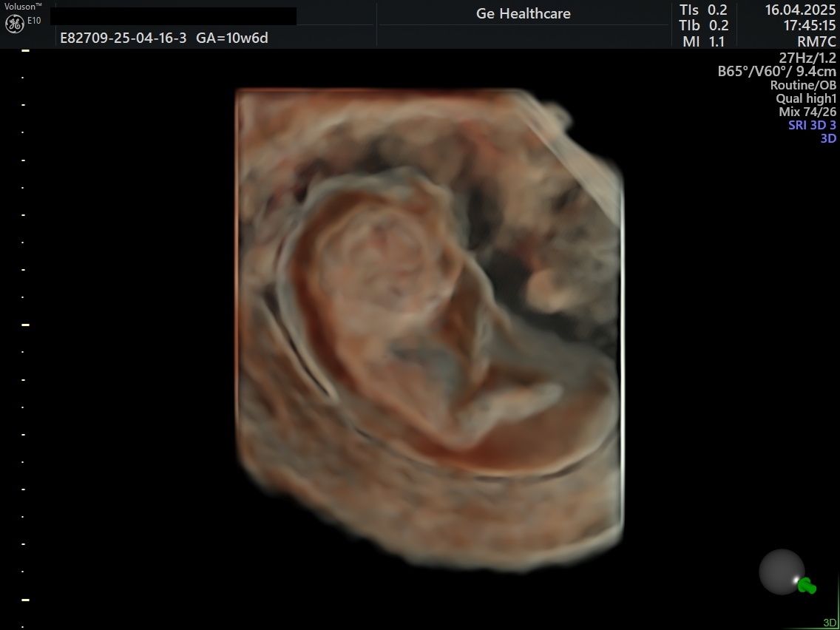Viewport: 840px width, 630px height.
Task: Click the blue 3D mode indicator
Action: tap(828, 138)
